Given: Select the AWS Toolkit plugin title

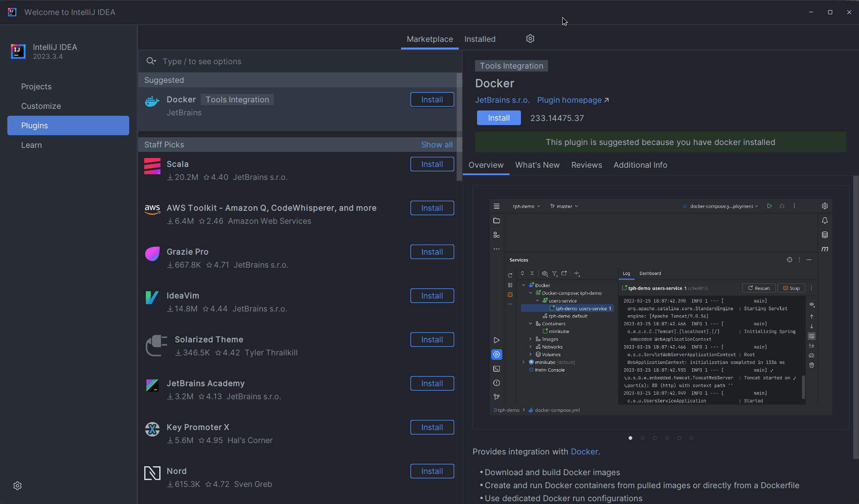Looking at the screenshot, I should coord(271,208).
